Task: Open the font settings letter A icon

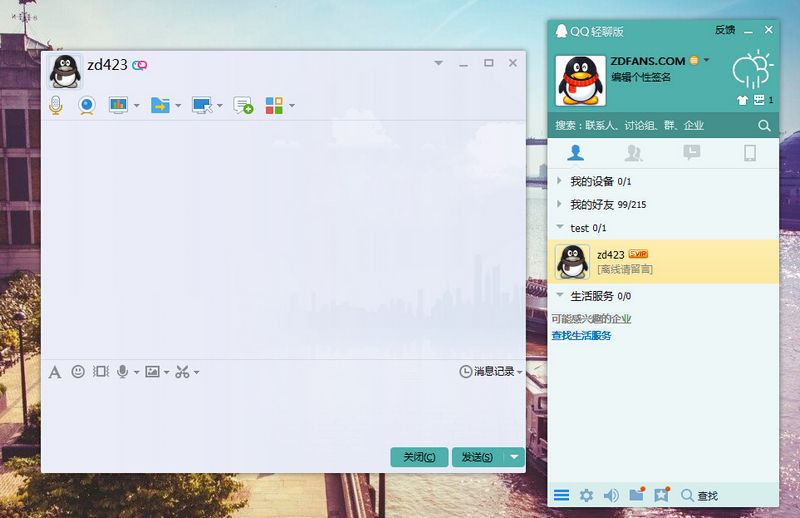Action: 55,372
